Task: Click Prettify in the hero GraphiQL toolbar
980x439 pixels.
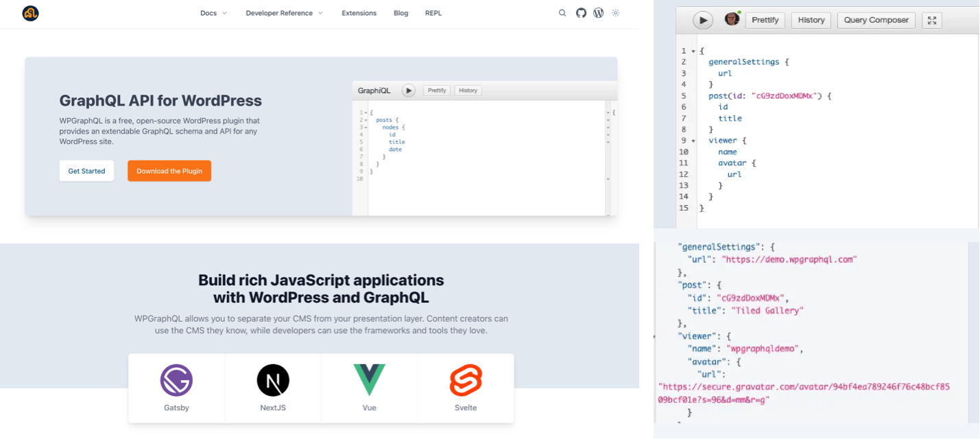Action: tap(437, 91)
